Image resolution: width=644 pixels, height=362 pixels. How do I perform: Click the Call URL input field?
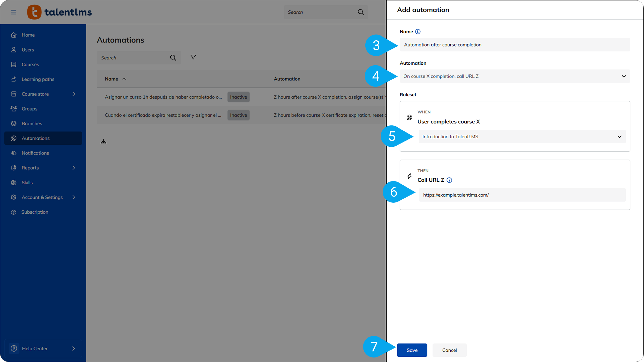(x=522, y=195)
